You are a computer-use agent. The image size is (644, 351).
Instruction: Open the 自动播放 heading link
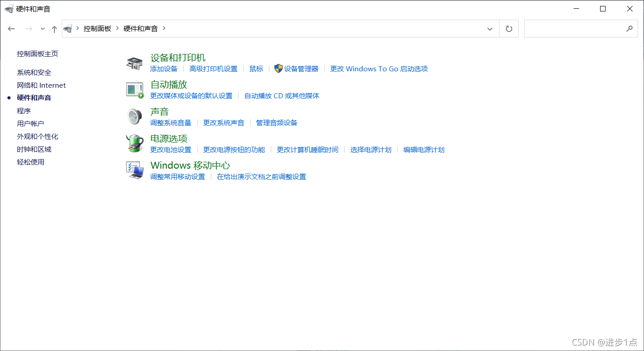pos(169,85)
